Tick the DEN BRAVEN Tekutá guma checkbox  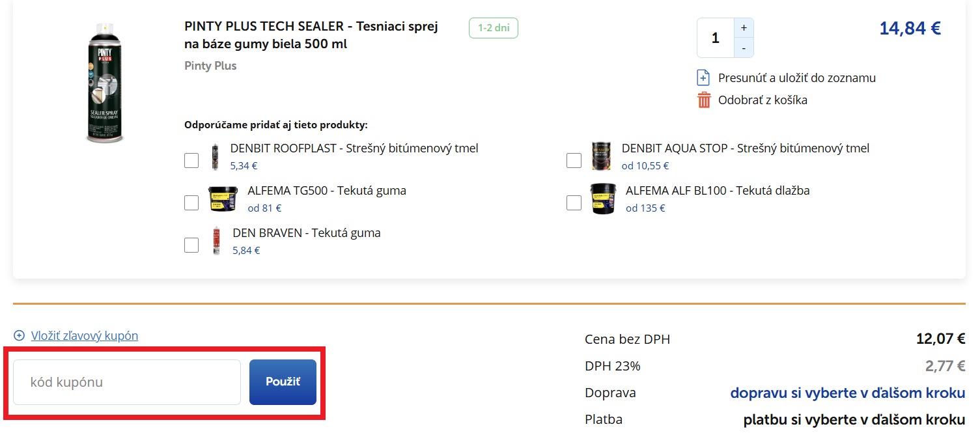tap(191, 245)
